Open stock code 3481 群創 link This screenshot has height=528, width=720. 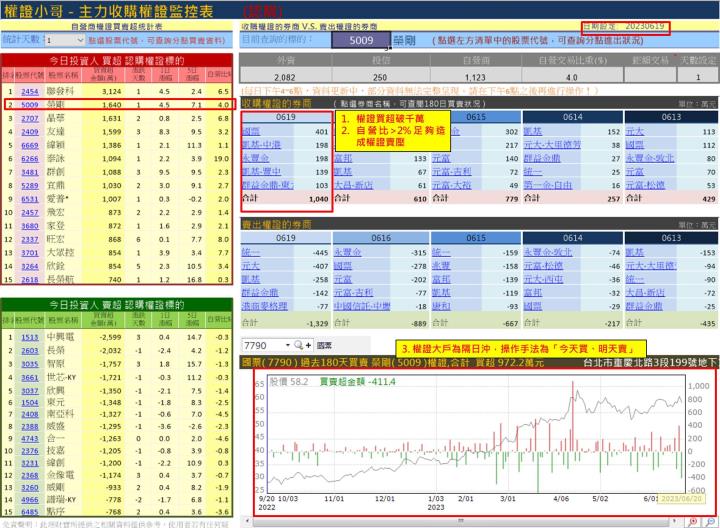click(x=29, y=172)
